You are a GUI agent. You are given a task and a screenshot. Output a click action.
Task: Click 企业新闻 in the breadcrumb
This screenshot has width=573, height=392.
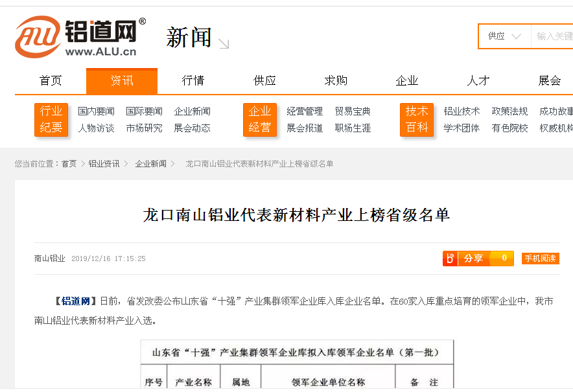[150, 164]
